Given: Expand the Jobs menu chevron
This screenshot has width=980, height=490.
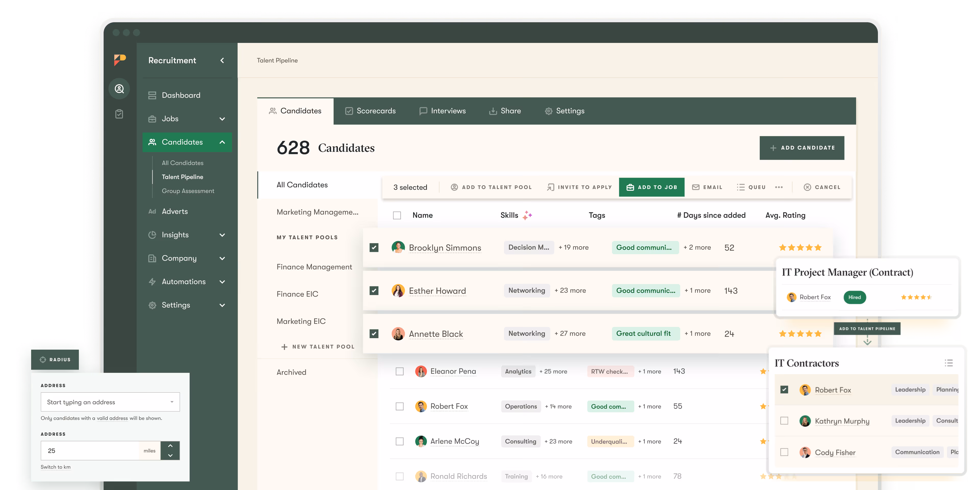Looking at the screenshot, I should click(x=222, y=119).
